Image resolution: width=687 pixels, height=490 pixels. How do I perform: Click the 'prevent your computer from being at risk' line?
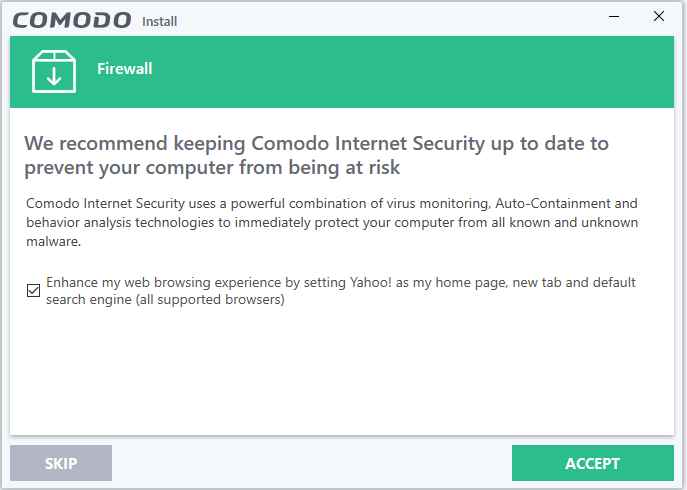[212, 167]
